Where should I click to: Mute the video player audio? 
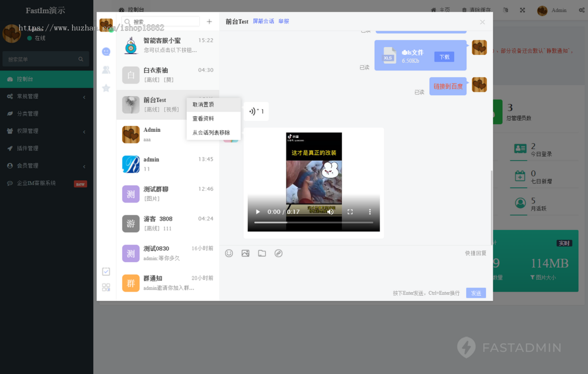click(330, 212)
